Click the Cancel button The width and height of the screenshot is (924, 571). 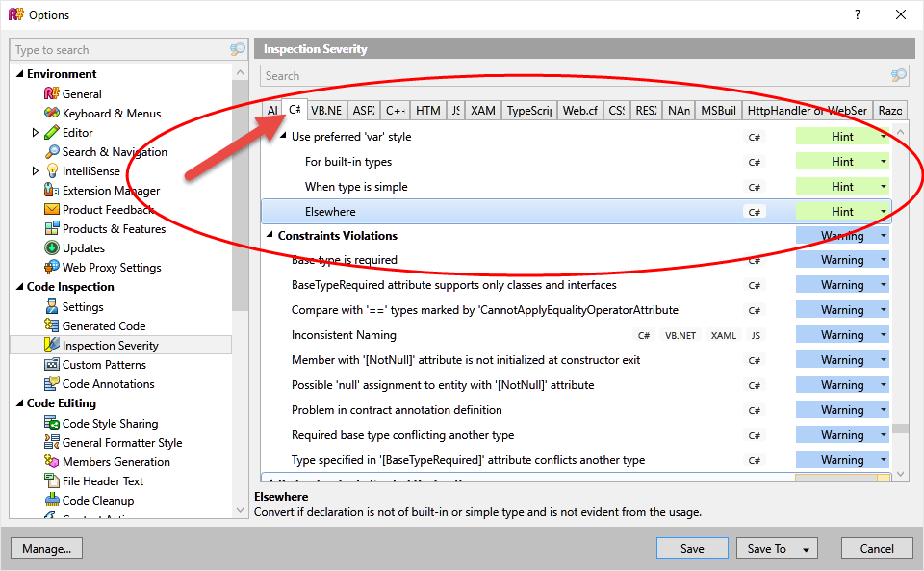point(877,549)
